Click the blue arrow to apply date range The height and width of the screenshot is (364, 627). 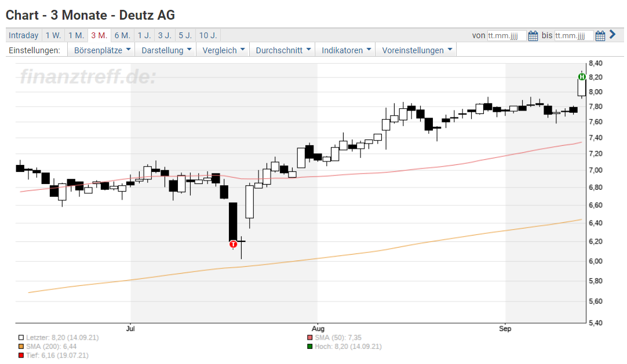coord(613,35)
